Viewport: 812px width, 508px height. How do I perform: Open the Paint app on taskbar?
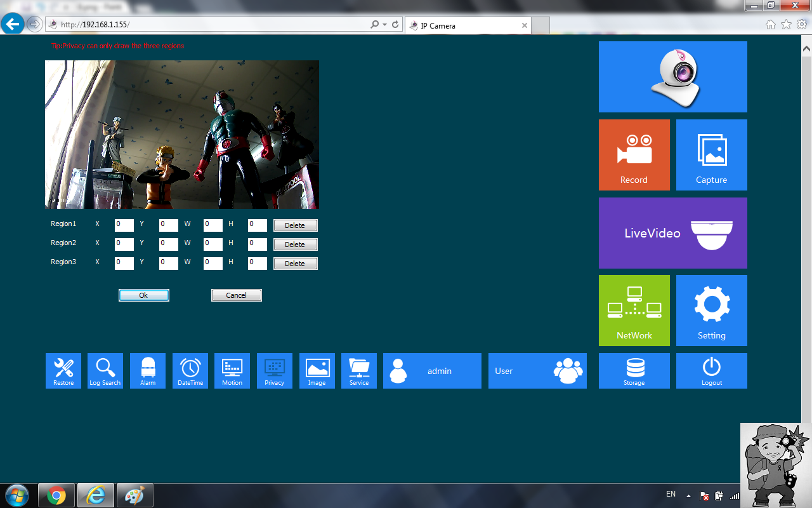tap(134, 495)
